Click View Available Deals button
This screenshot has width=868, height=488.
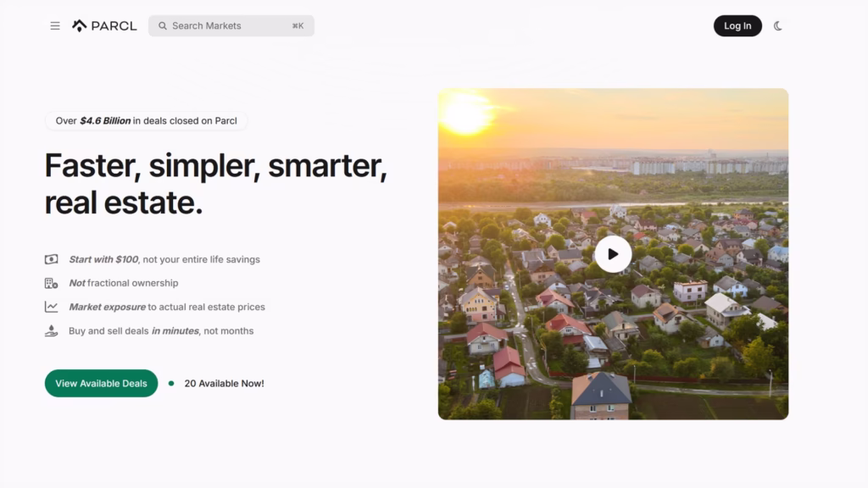click(x=101, y=384)
